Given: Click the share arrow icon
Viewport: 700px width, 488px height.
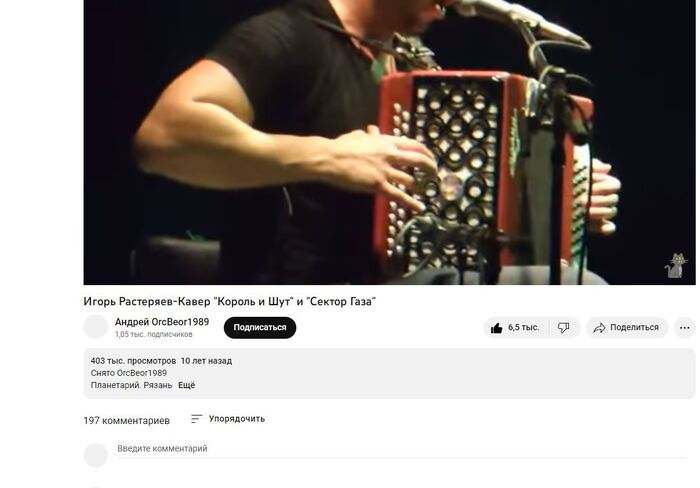Looking at the screenshot, I should point(599,328).
